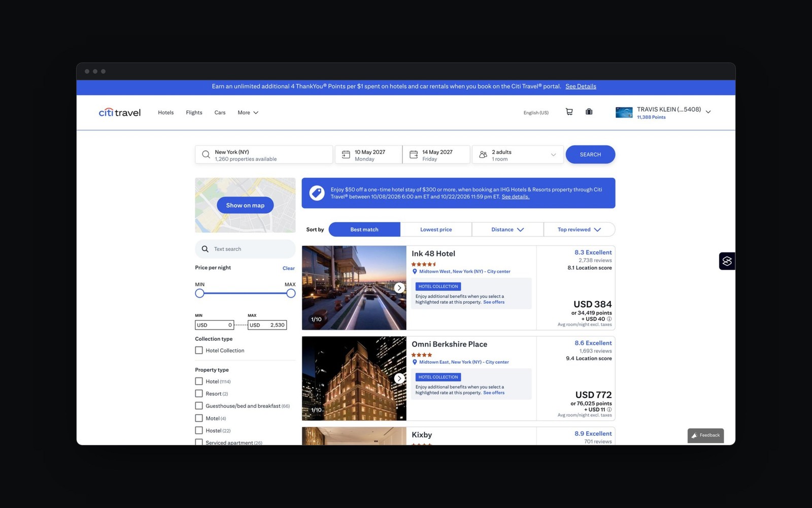This screenshot has height=508, width=812.
Task: Check the Resort property type
Action: point(199,394)
